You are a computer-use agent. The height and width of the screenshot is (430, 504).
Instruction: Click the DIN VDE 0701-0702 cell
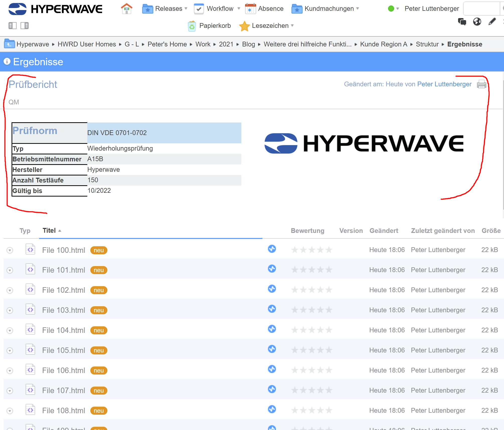pos(164,133)
